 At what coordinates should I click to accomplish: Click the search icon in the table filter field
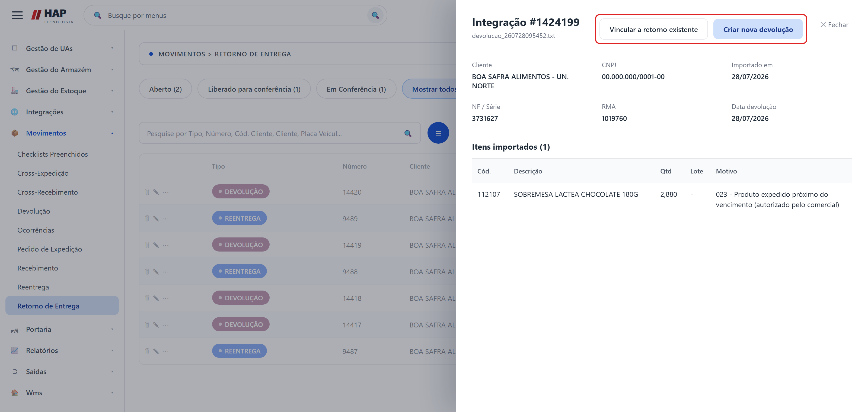(x=408, y=134)
